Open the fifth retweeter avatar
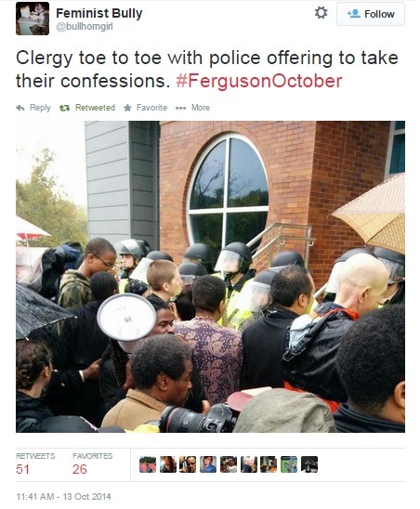Image resolution: width=420 pixels, height=509 pixels. pyautogui.click(x=229, y=464)
